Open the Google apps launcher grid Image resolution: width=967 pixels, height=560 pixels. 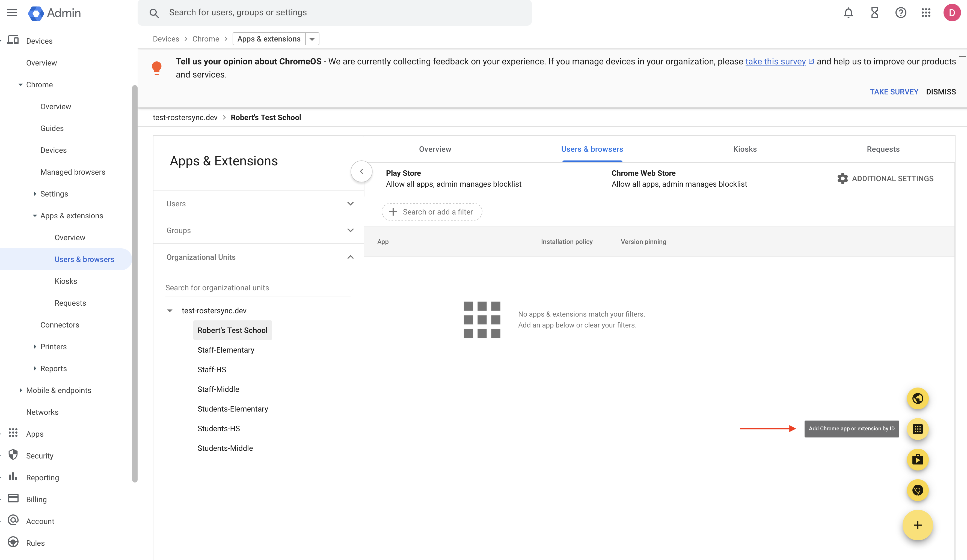(926, 13)
